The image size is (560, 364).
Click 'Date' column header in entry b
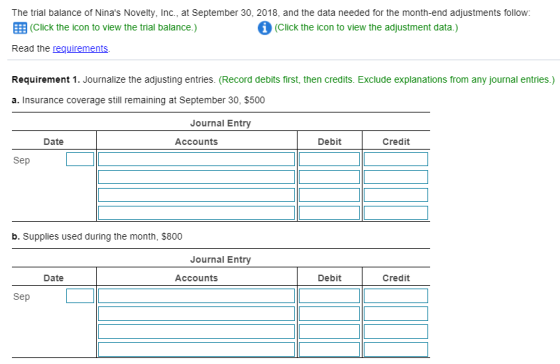click(53, 278)
